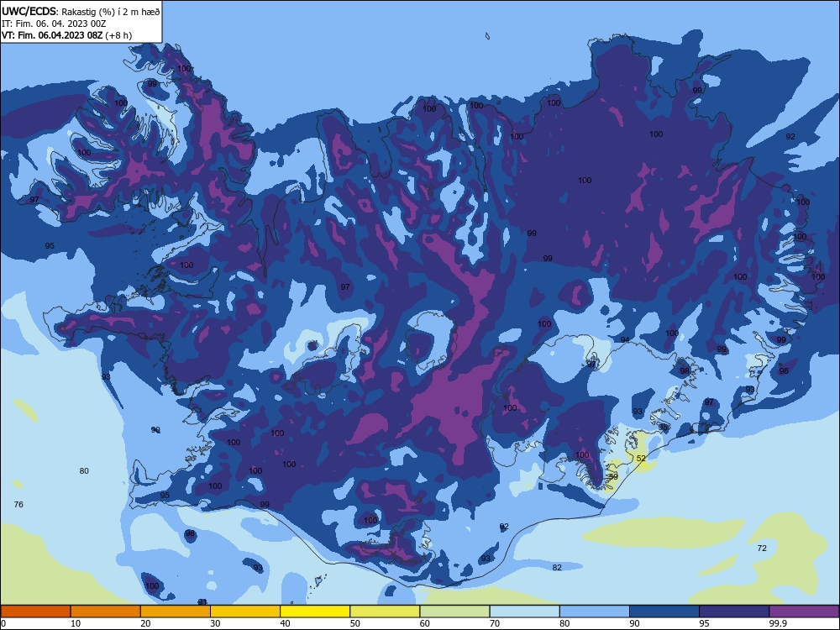Select the legend tick label 50
The width and height of the screenshot is (840, 630).
[354, 623]
